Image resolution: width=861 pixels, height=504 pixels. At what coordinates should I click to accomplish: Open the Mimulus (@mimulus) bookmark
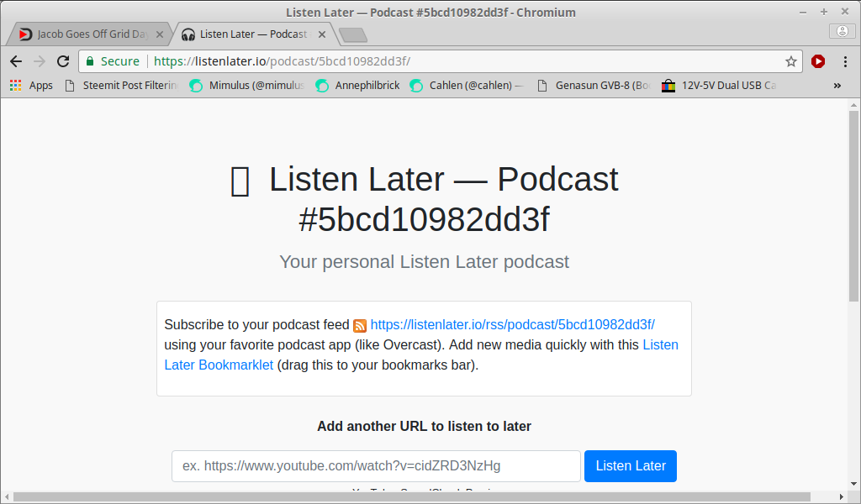[247, 86]
